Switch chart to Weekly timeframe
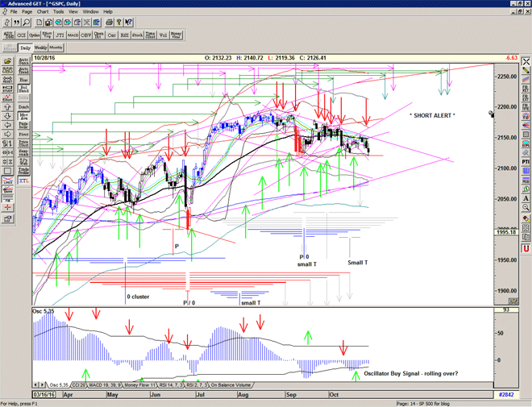The image size is (532, 407). [39, 48]
